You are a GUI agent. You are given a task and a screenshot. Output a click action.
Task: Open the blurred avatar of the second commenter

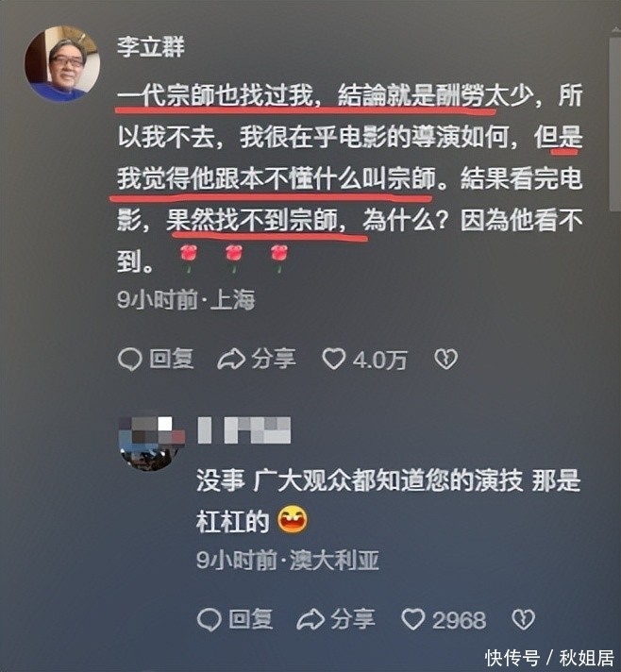(151, 444)
